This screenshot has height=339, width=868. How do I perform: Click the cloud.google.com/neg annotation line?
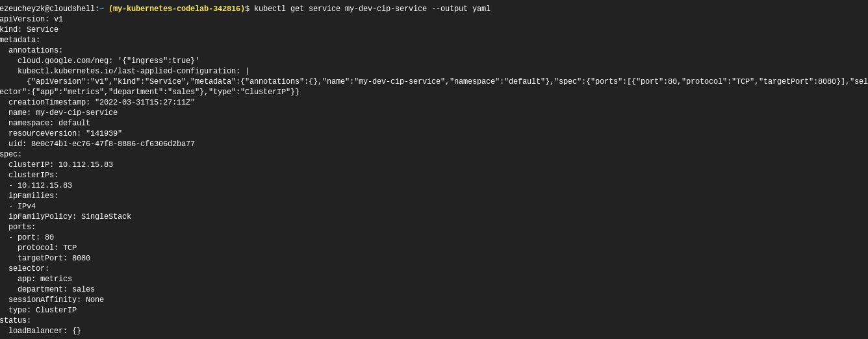click(108, 61)
